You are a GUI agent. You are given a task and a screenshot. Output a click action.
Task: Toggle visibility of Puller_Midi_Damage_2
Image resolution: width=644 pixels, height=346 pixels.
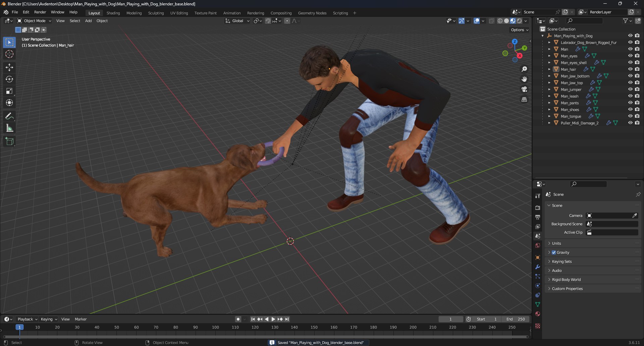click(x=630, y=123)
